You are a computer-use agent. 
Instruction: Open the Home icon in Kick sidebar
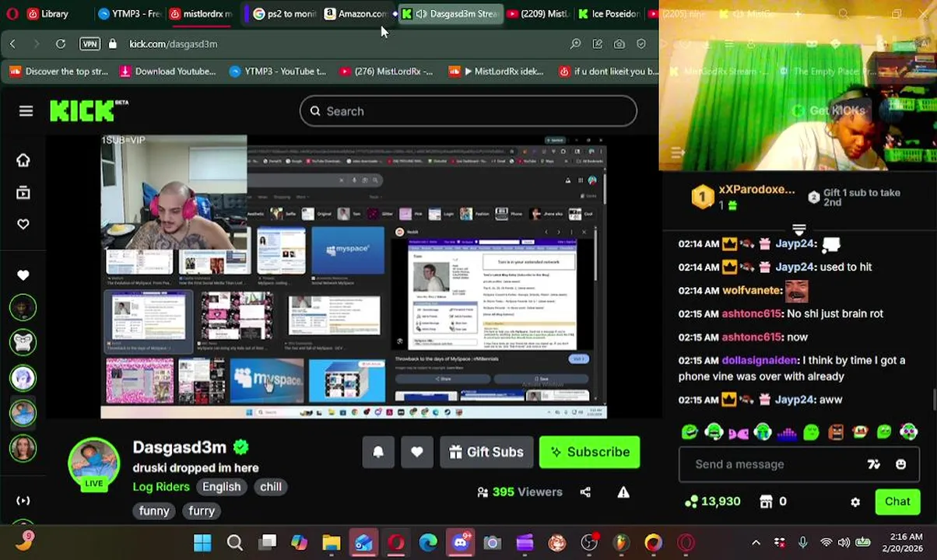tap(23, 160)
